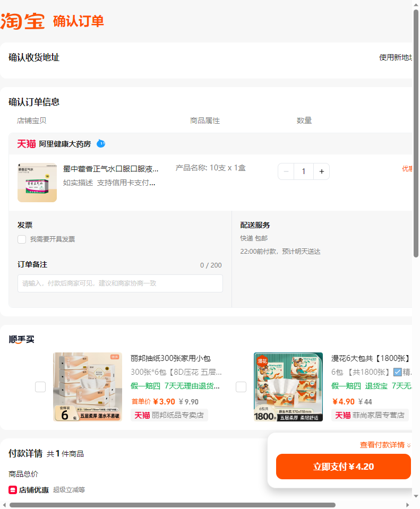Click the vertical scrollbar thumb
Image resolution: width=420 pixels, height=509 pixels.
416,133
